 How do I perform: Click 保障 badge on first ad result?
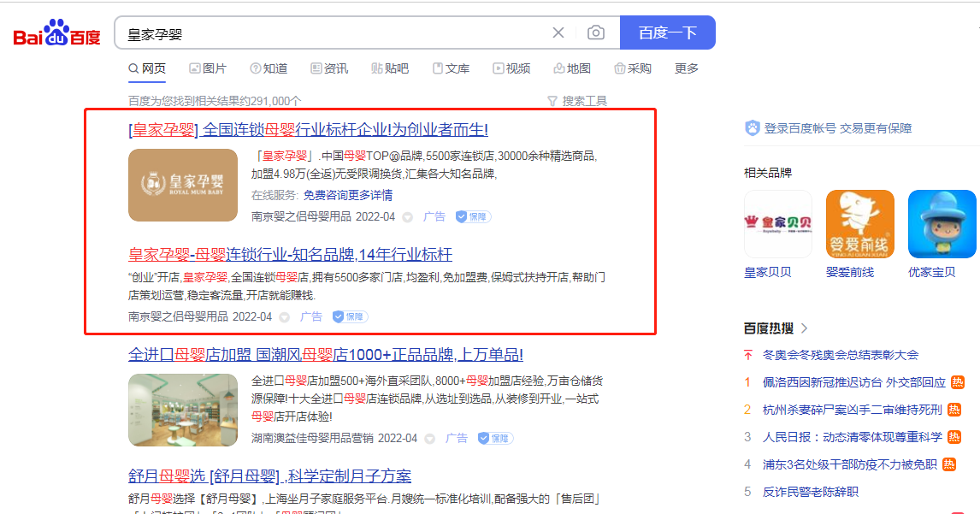(x=473, y=217)
